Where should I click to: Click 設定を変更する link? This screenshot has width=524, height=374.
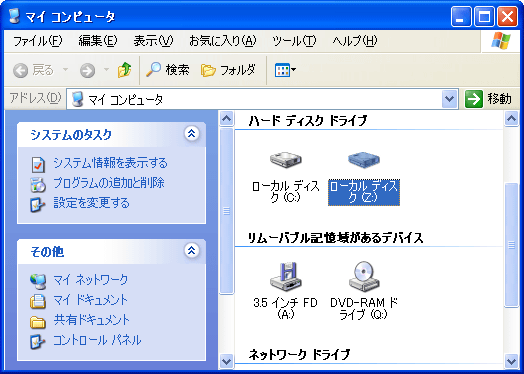click(x=91, y=203)
